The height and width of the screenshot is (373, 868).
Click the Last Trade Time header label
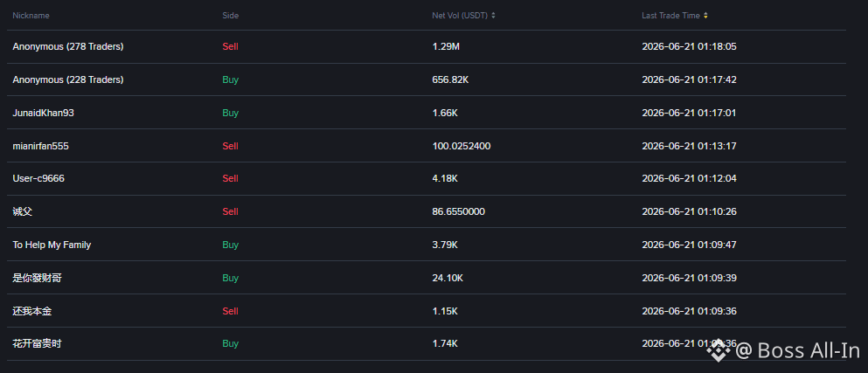pos(671,16)
